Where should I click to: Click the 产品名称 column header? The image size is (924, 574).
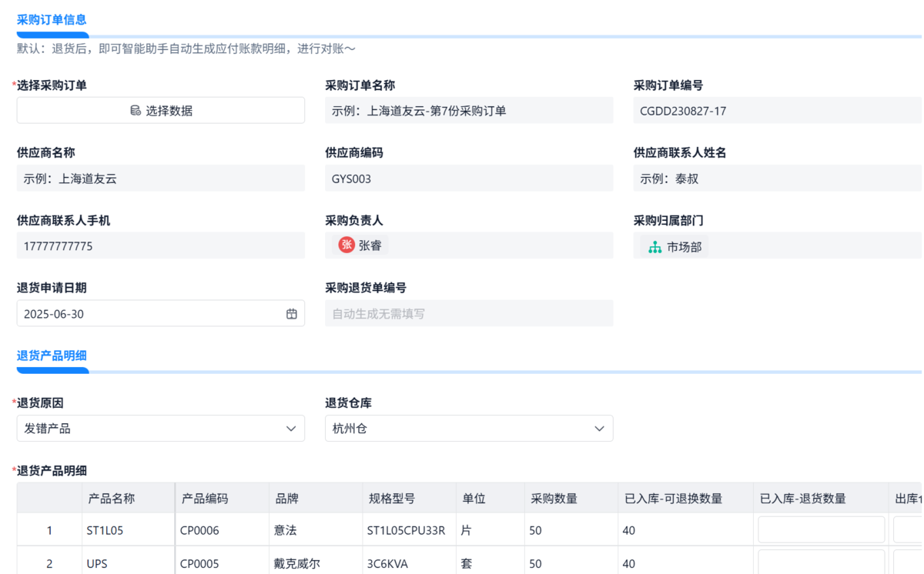112,499
